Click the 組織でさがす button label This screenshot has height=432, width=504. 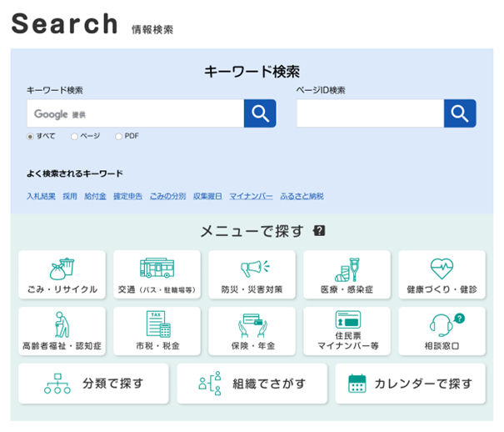click(x=269, y=384)
